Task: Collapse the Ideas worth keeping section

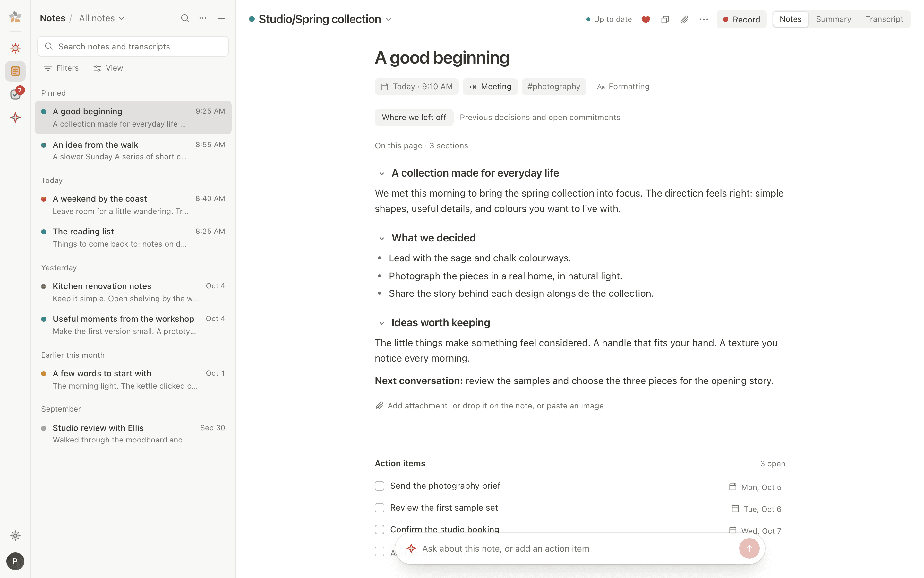Action: (381, 323)
